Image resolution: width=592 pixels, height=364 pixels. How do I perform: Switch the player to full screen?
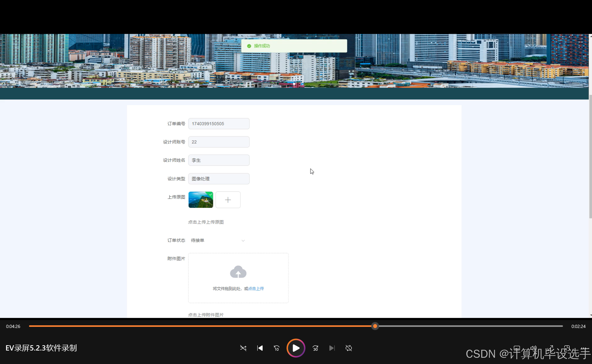(x=550, y=348)
